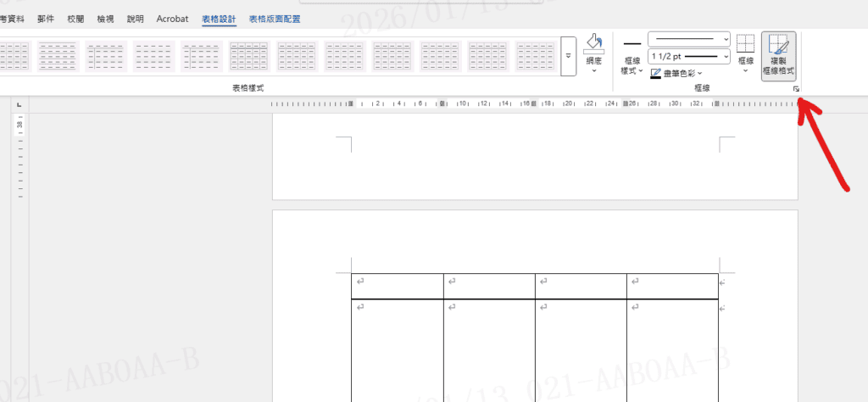Expand the table styles gallery
The width and height of the screenshot is (868, 402).
click(568, 56)
